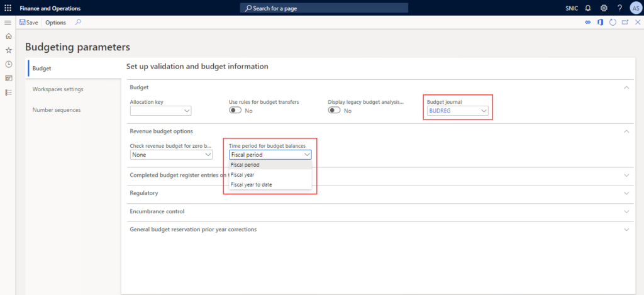Click the Save button
644x295 pixels.
pyautogui.click(x=28, y=23)
